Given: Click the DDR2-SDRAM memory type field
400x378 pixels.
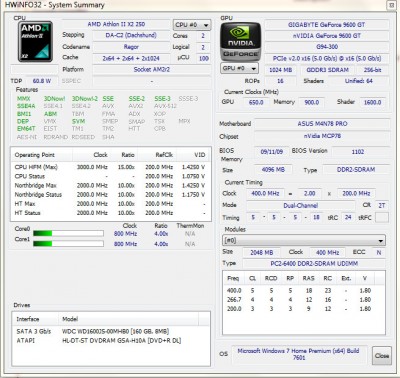Looking at the screenshot, I should pyautogui.click(x=356, y=170).
